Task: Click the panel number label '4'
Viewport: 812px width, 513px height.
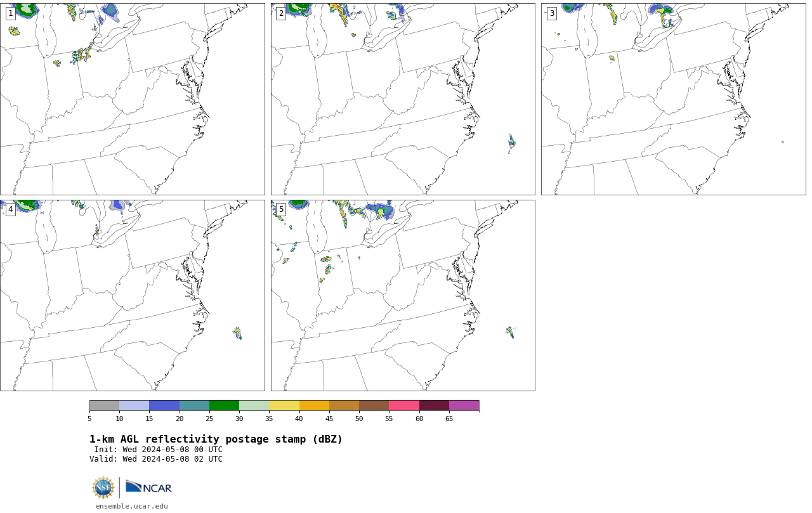Action: tap(10, 209)
